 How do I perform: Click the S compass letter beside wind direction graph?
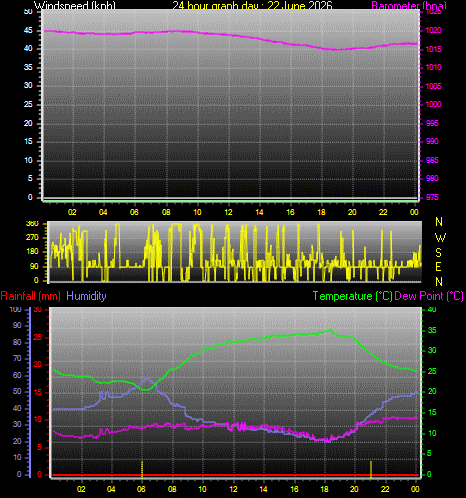439,253
